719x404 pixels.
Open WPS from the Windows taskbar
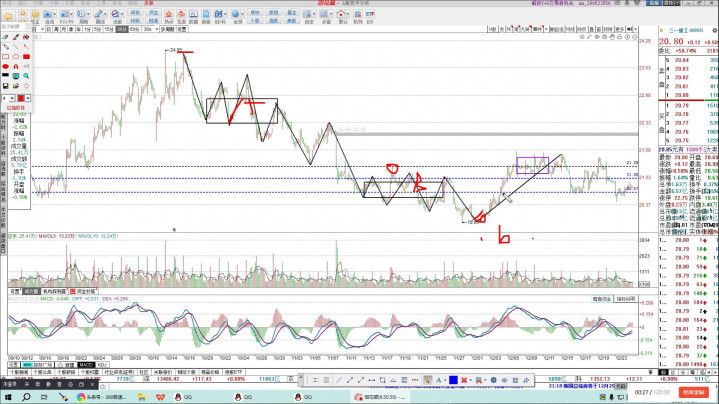[160, 396]
